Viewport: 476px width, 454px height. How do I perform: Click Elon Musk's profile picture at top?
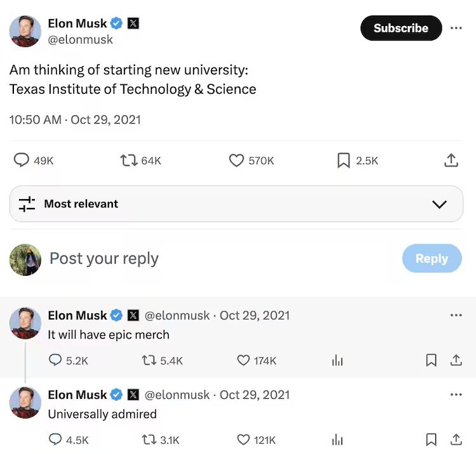click(x=25, y=30)
